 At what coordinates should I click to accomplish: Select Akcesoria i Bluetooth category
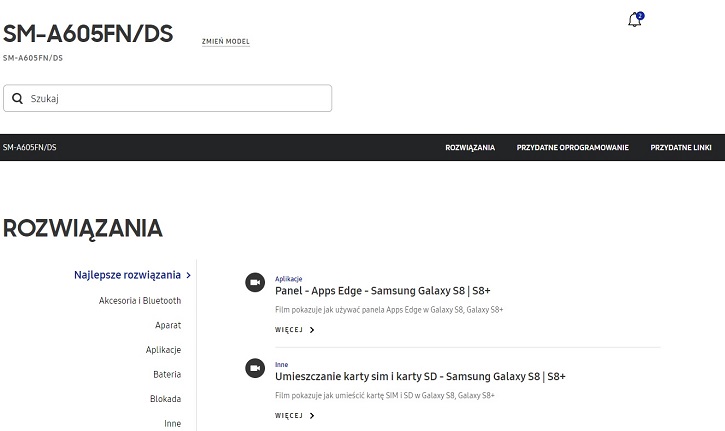coord(140,301)
